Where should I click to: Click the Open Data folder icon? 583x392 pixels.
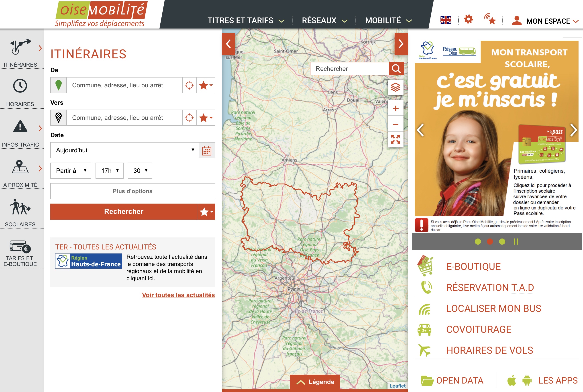click(x=427, y=381)
